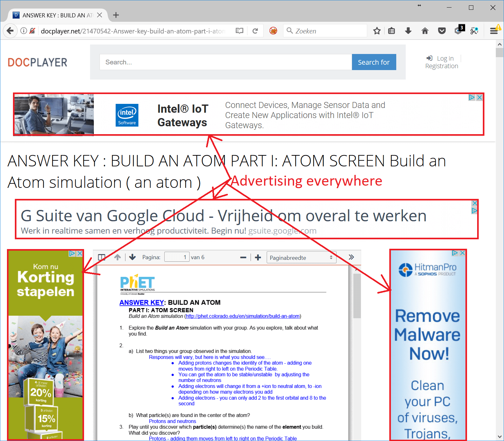Close the Korting stapelen side ad
Image resolution: width=504 pixels, height=441 pixels.
tap(80, 253)
